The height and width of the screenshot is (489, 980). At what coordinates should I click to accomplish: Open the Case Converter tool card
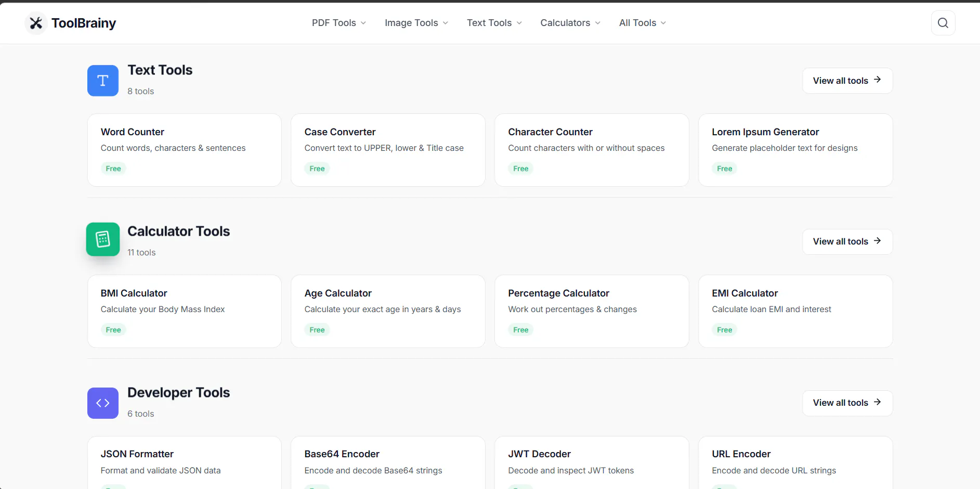[x=388, y=150]
